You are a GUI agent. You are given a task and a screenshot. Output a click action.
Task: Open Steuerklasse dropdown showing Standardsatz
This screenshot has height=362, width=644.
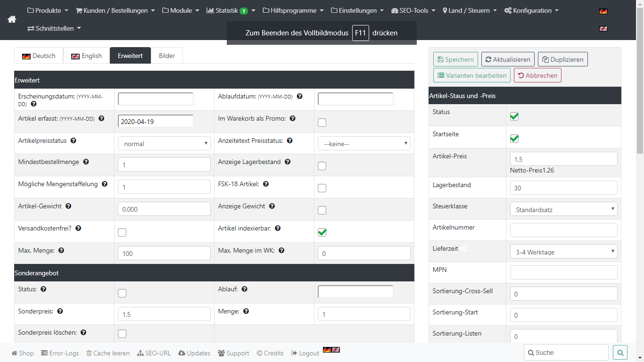[564, 209]
